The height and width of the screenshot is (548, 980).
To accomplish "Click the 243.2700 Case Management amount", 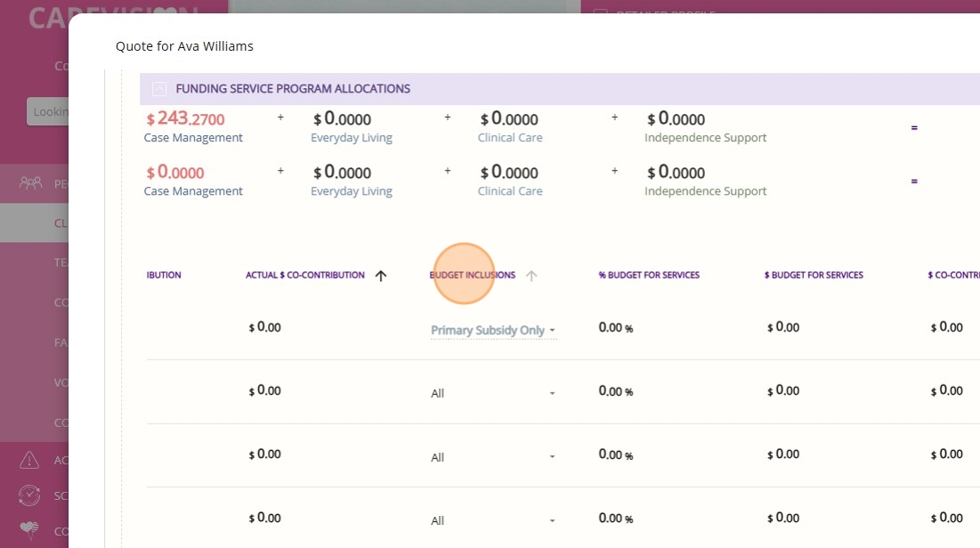I will click(x=185, y=119).
